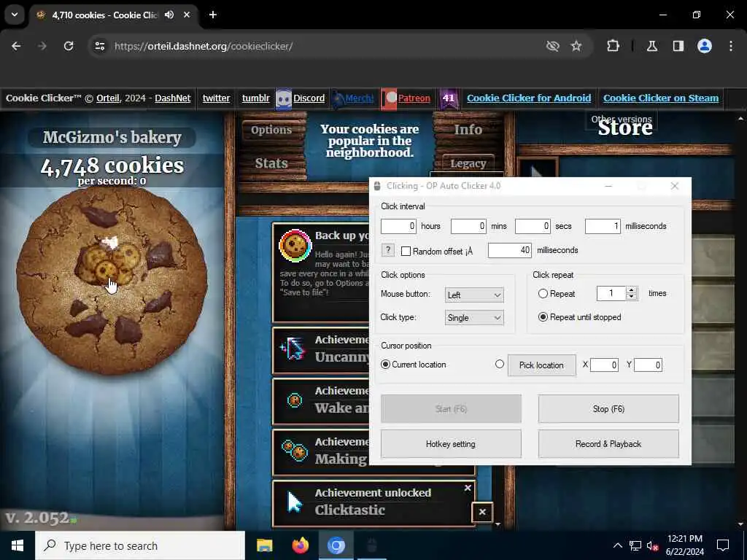The image size is (747, 560).
Task: Click the Stop (F6) button
Action: coord(608,409)
